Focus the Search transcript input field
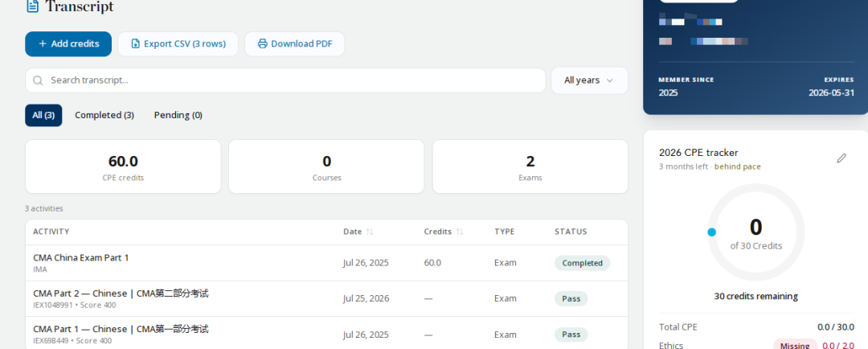 coord(285,80)
